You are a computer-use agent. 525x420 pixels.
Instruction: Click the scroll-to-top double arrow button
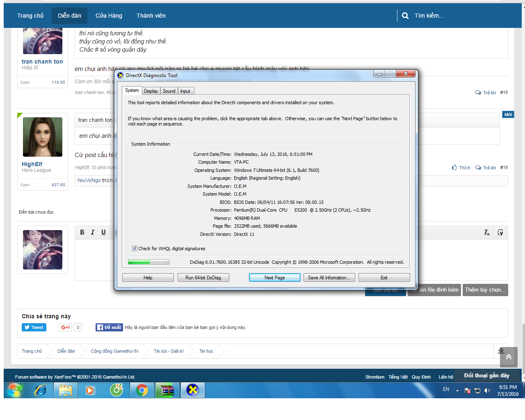[x=508, y=357]
